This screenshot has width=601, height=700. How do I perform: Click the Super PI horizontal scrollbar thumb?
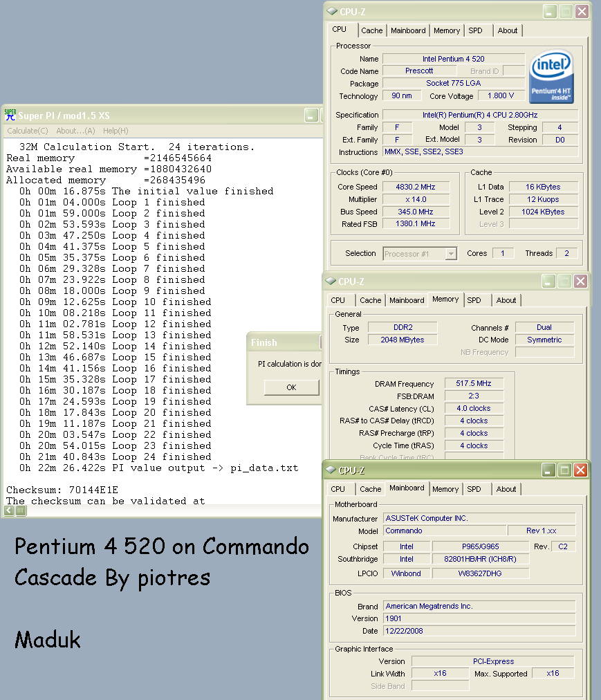click(21, 510)
